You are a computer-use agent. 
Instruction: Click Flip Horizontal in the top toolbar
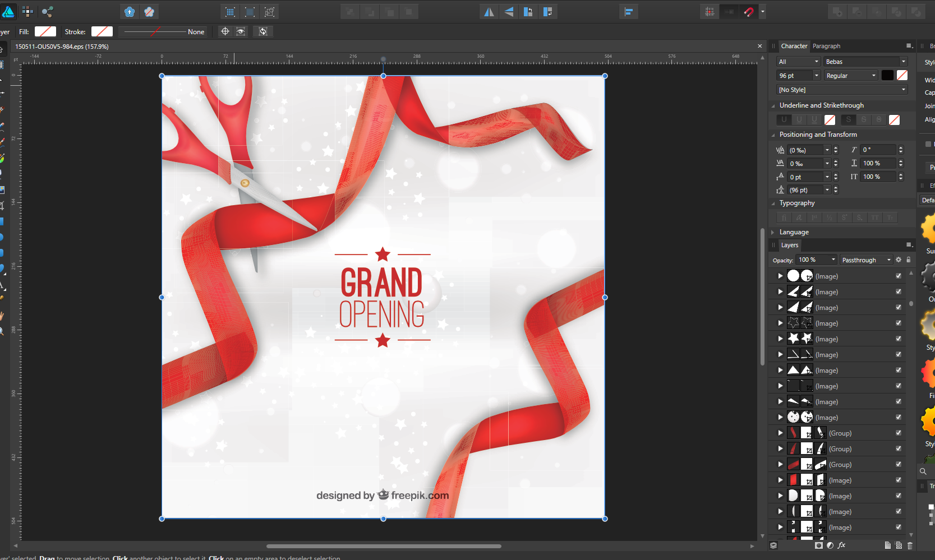pyautogui.click(x=489, y=12)
